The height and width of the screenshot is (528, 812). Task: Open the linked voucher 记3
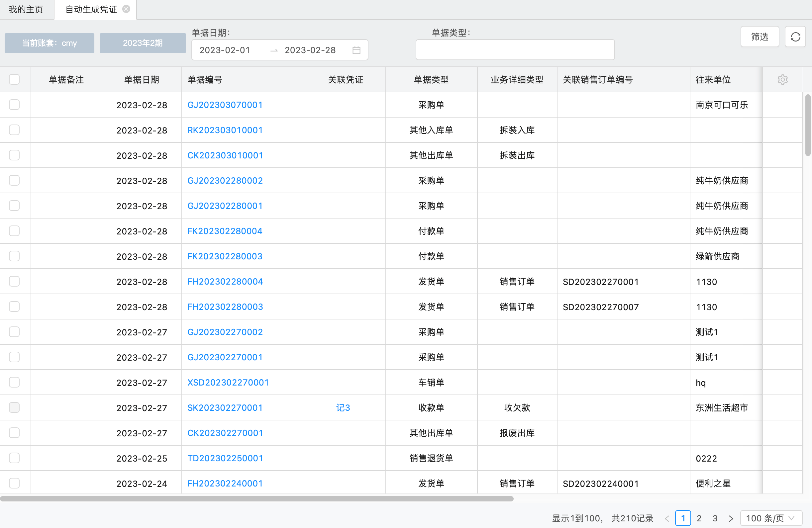343,407
